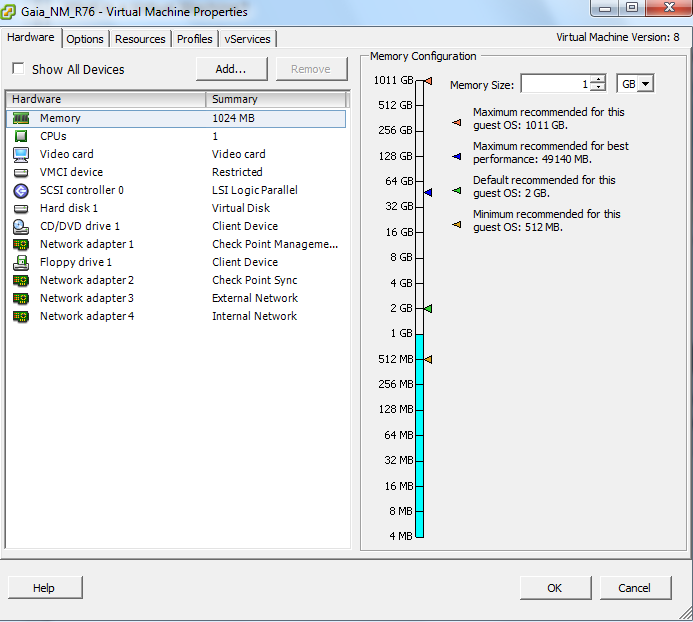Click the Video card monitor icon
The image size is (693, 622).
(21, 154)
